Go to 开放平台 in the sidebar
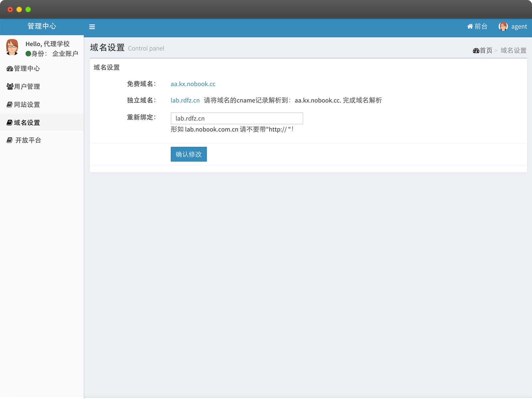532x399 pixels. coord(28,140)
